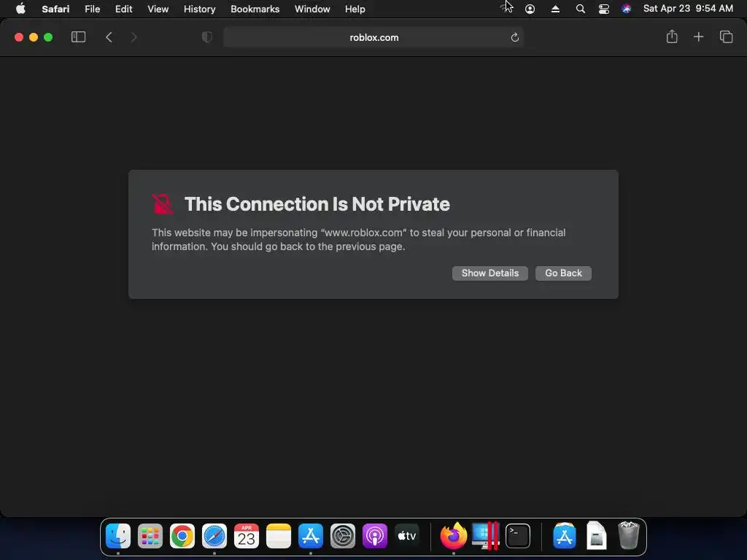The height and width of the screenshot is (560, 747).
Task: Open the History menu
Action: pyautogui.click(x=200, y=9)
